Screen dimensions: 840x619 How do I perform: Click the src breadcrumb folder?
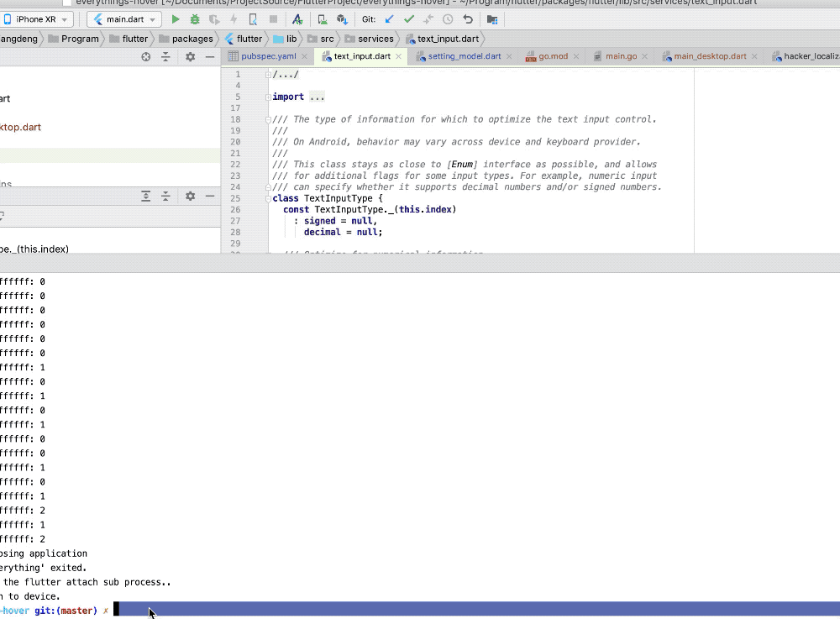tap(320, 39)
